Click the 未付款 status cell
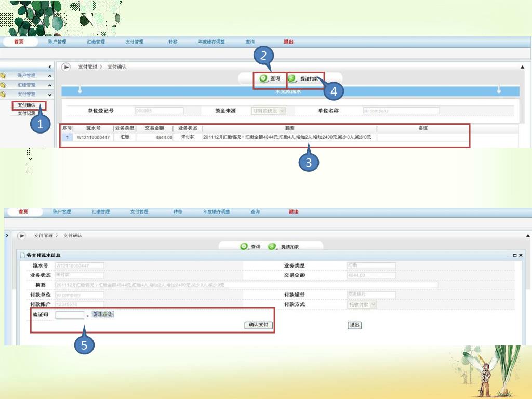The height and width of the screenshot is (399, 532). pos(188,137)
